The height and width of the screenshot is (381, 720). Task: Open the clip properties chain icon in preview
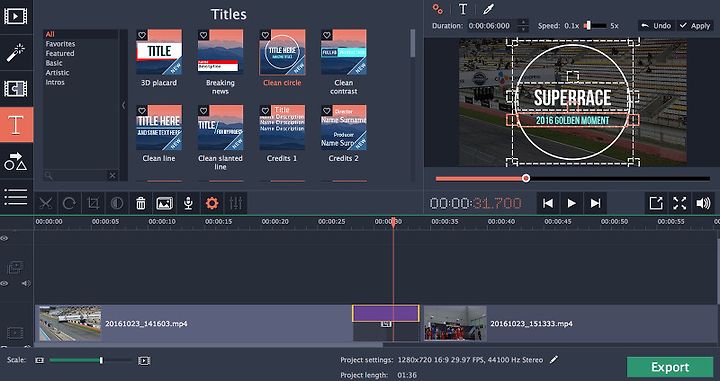click(x=438, y=9)
